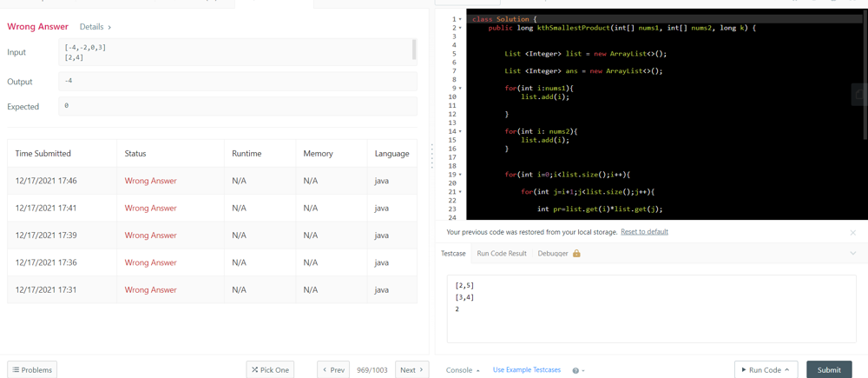The image size is (868, 378).
Task: Click the kthSmallestProduct method name
Action: (573, 28)
